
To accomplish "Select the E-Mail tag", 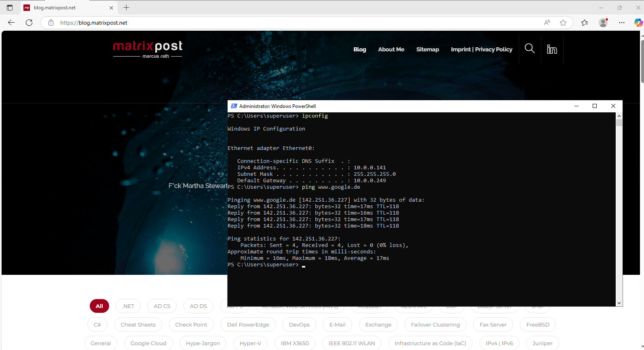I will click(338, 325).
